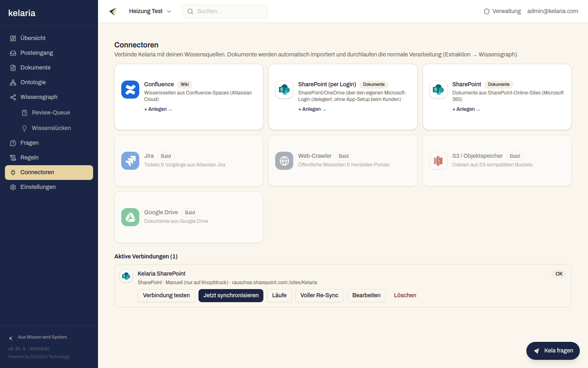Click Löschen to delete the connection

click(405, 296)
